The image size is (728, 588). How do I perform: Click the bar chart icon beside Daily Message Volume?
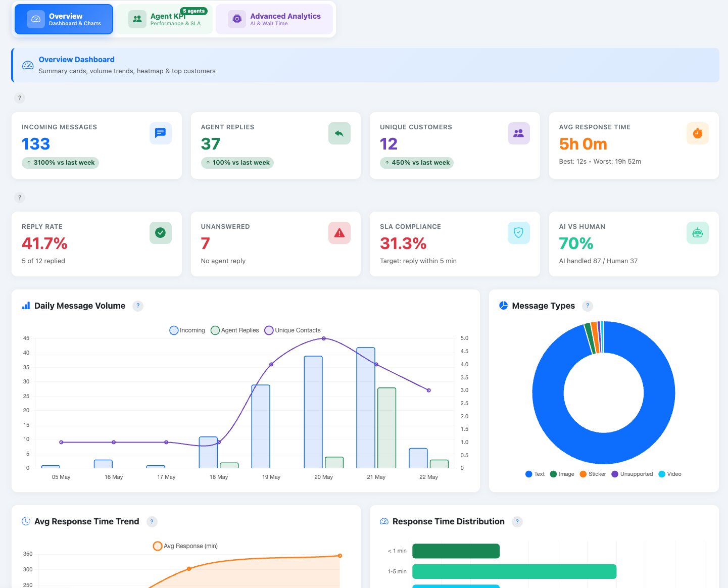click(x=26, y=306)
